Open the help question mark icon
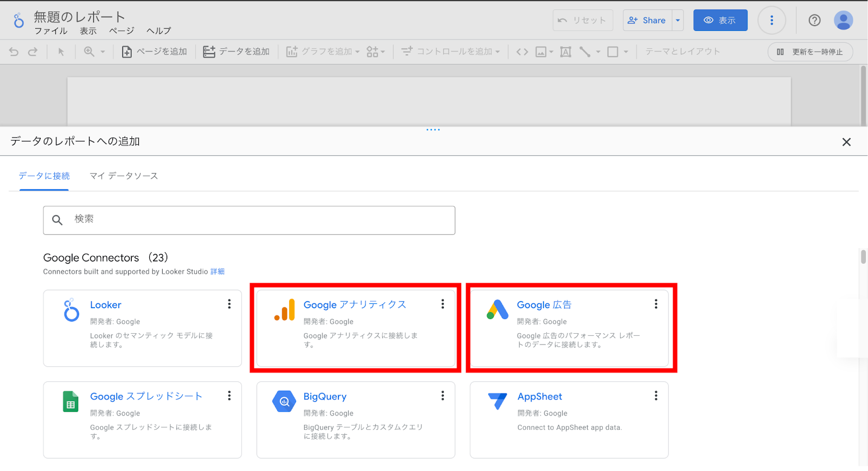Viewport: 868px width, 471px height. [814, 20]
